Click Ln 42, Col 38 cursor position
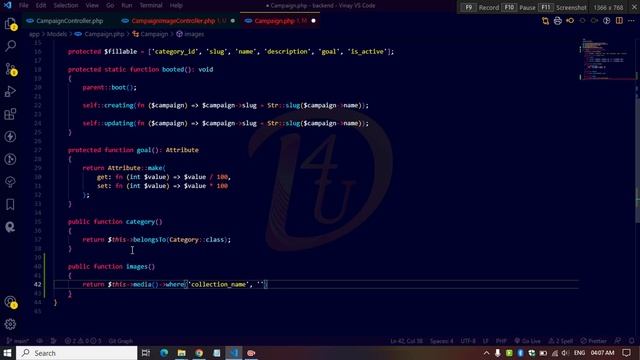640x360 pixels. click(x=406, y=341)
